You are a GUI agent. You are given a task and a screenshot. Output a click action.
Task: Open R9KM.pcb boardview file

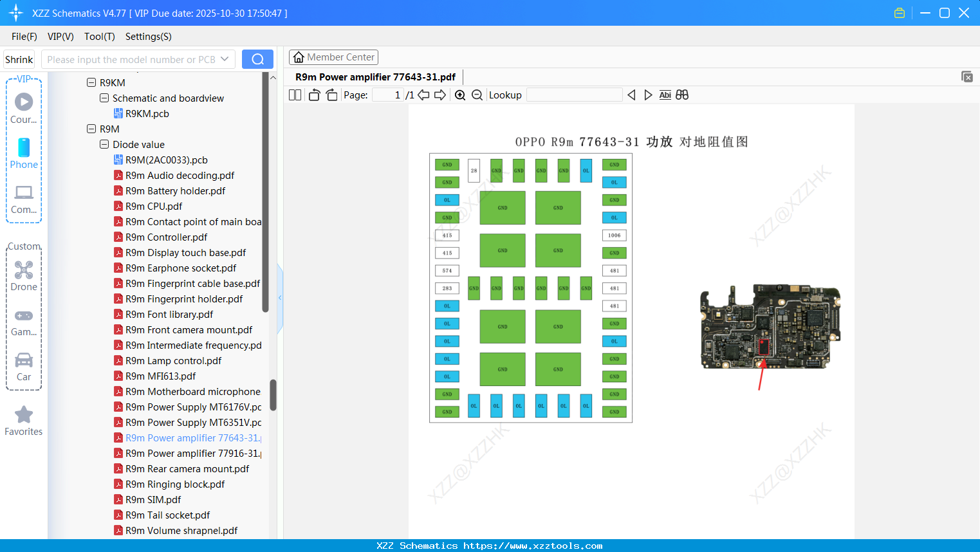tap(147, 113)
